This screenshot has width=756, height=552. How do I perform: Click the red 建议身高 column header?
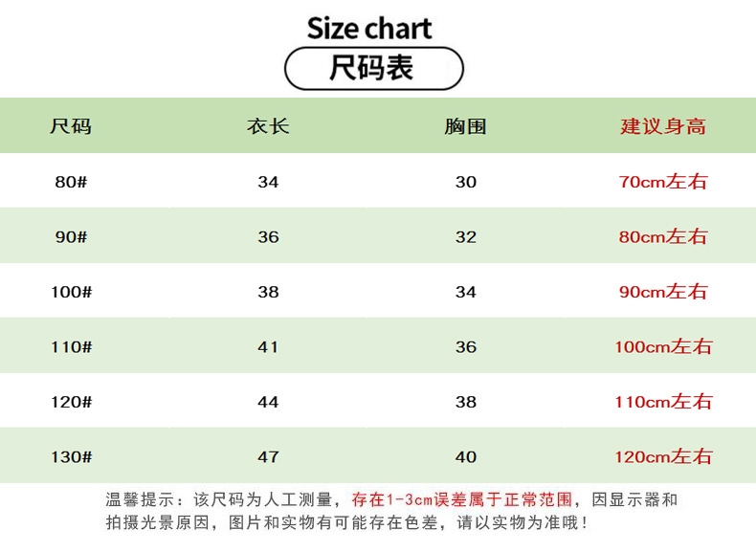pos(663,126)
